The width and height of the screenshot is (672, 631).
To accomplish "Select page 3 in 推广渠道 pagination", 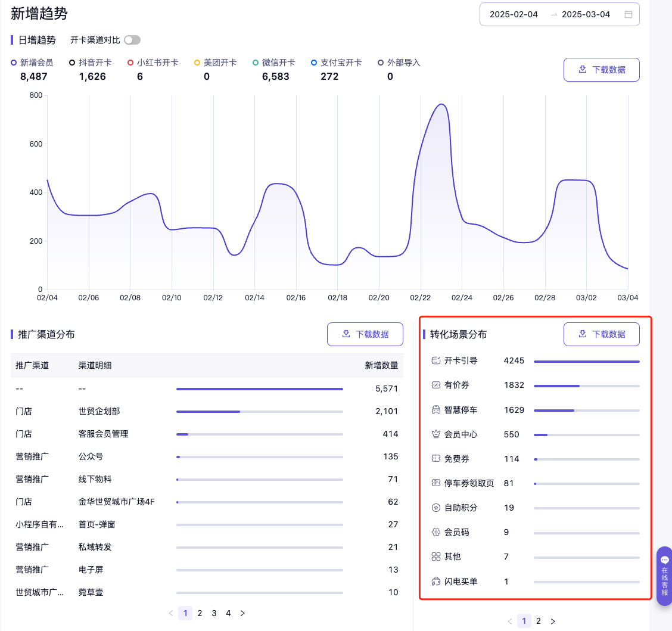I will 214,613.
